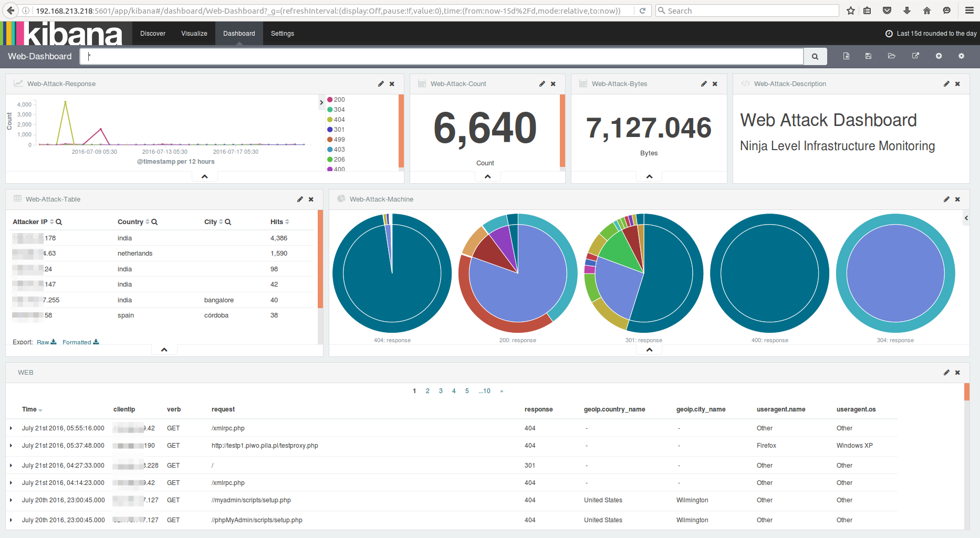Viewport: 980px width, 538px height.
Task: Collapse the Web-Attack-Table panel
Action: (x=164, y=349)
